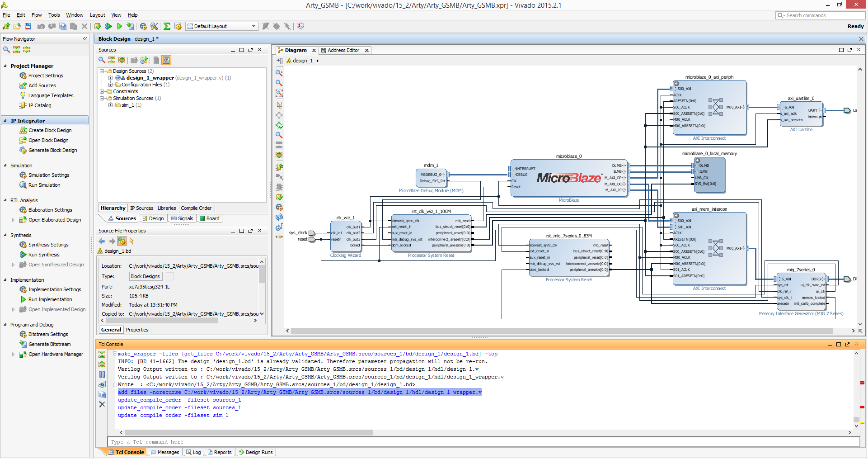Click Run Implementation
This screenshot has height=459, width=868.
pyautogui.click(x=50, y=299)
